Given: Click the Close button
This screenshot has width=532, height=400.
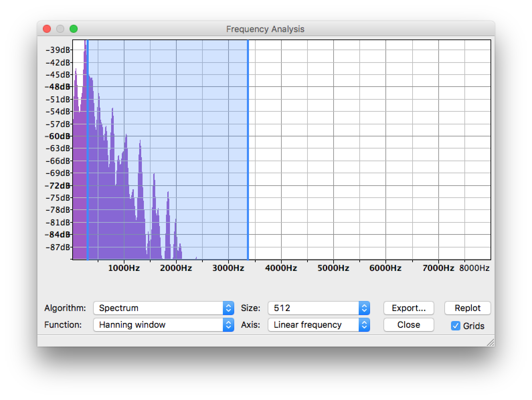Looking at the screenshot, I should pyautogui.click(x=409, y=325).
